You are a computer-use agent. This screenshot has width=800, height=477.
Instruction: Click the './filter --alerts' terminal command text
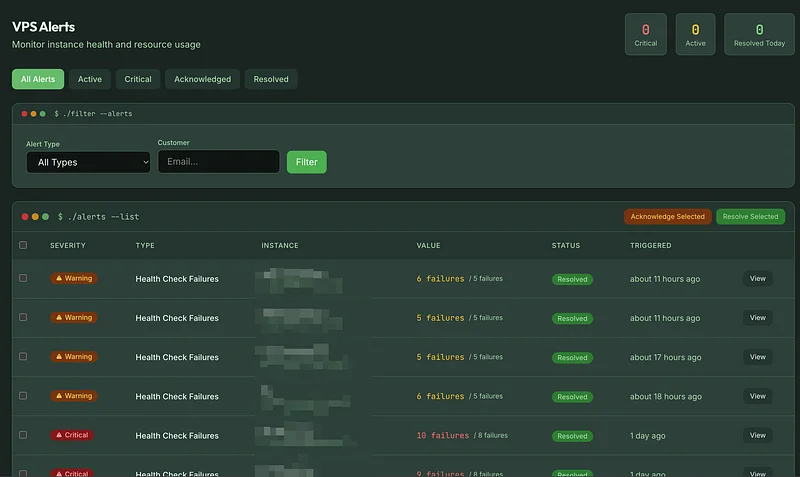point(97,114)
